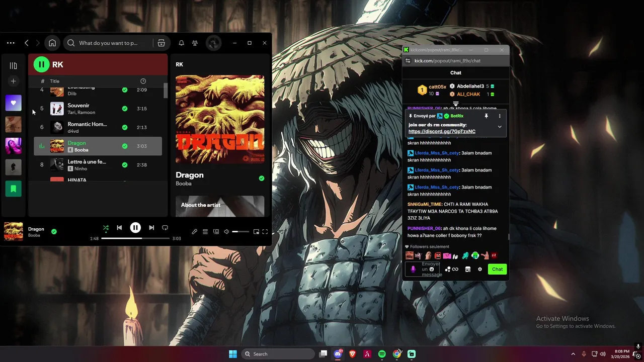
Task: Select the Romantic Homicide track by d4vd
Action: pyautogui.click(x=98, y=127)
